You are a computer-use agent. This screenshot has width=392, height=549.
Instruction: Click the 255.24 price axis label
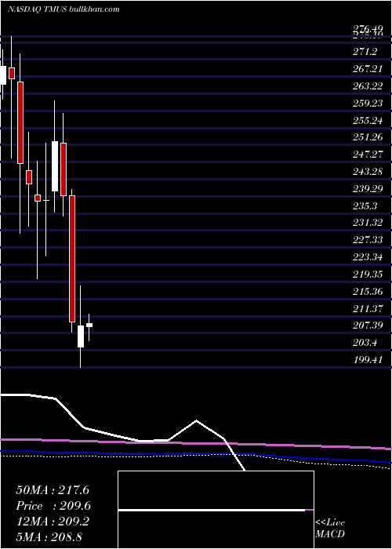click(x=368, y=121)
